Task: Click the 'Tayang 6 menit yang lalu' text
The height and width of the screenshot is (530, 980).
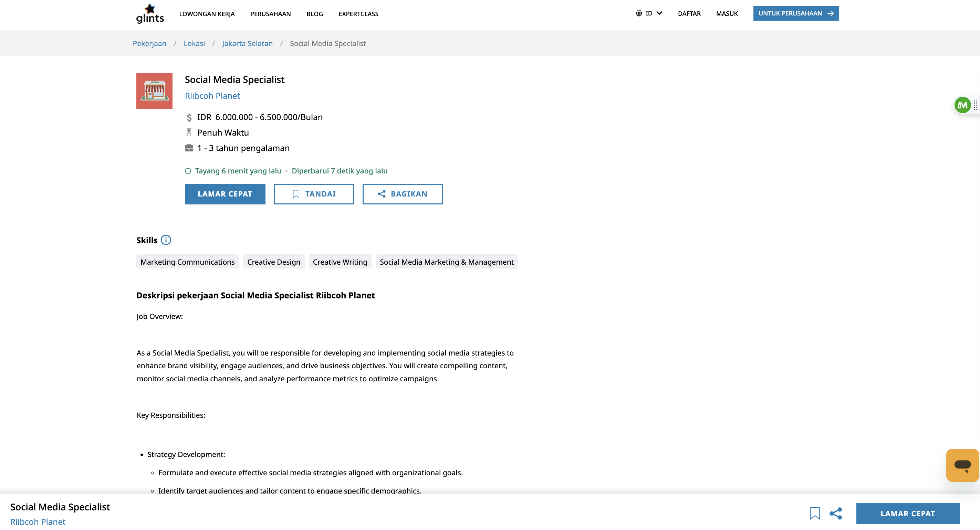Action: pos(238,171)
